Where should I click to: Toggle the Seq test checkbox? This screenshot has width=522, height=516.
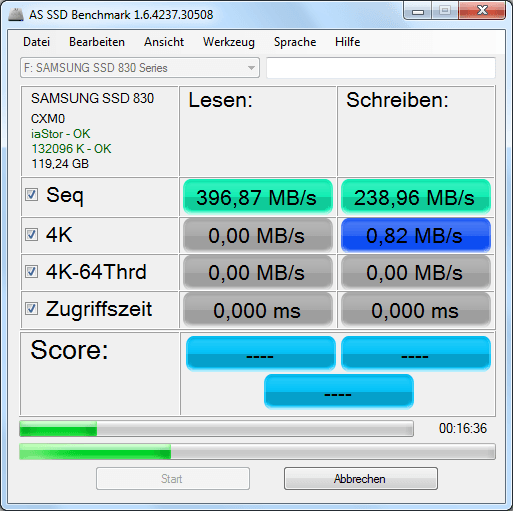pos(32,195)
